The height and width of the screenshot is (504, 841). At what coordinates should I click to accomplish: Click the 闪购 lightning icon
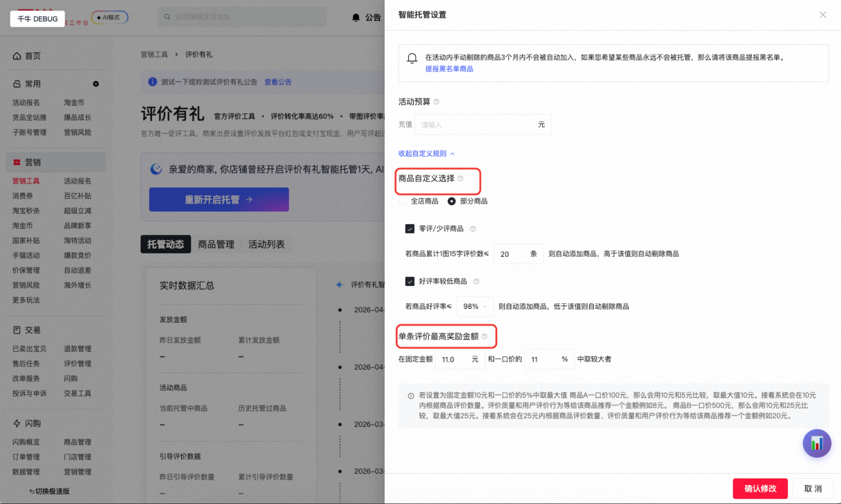17,423
